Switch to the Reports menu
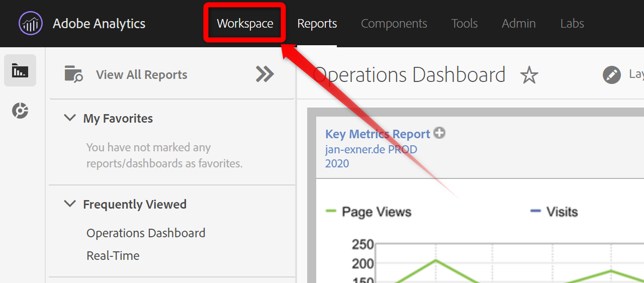The image size is (644, 283). click(x=317, y=24)
